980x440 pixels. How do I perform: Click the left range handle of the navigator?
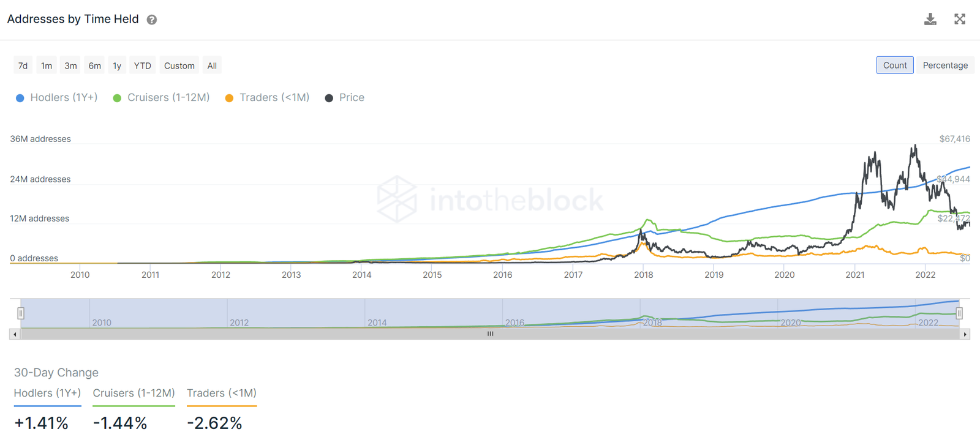[21, 313]
